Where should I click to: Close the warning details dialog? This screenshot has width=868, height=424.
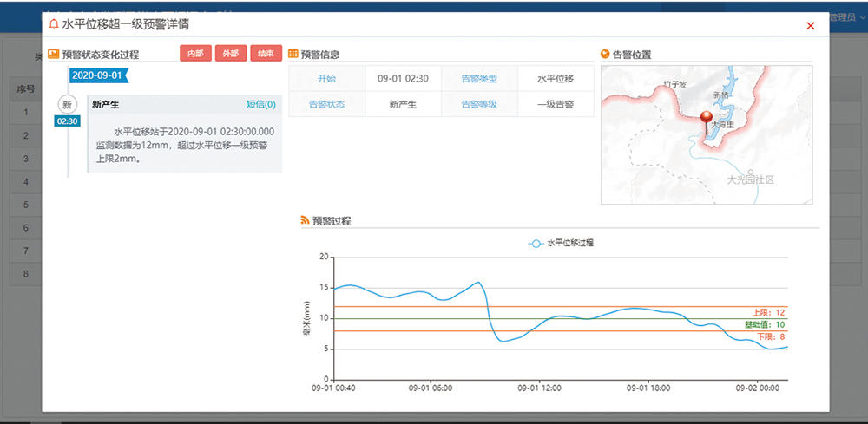[811, 26]
